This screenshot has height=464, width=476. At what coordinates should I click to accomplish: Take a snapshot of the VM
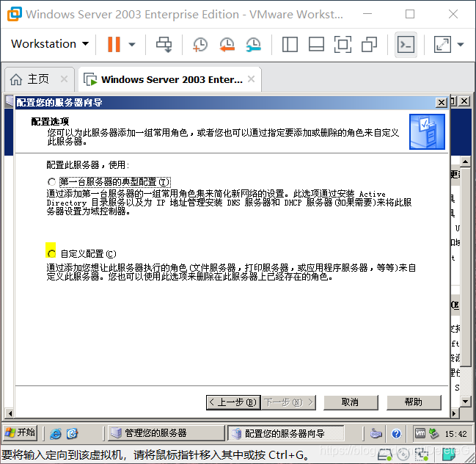[200, 44]
